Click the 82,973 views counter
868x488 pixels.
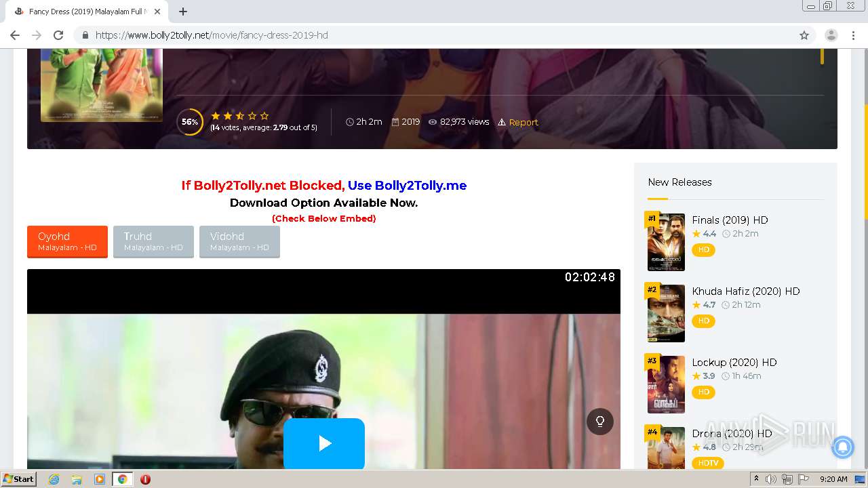click(465, 122)
